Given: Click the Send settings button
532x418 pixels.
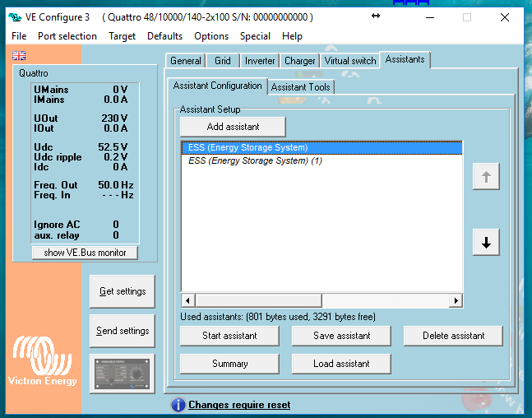Looking at the screenshot, I should [x=123, y=331].
